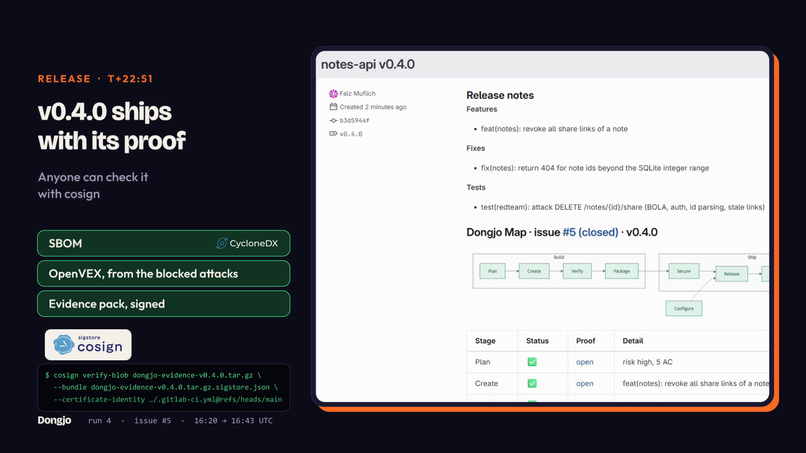
Task: Open commit b3d5944f
Action: click(x=354, y=120)
